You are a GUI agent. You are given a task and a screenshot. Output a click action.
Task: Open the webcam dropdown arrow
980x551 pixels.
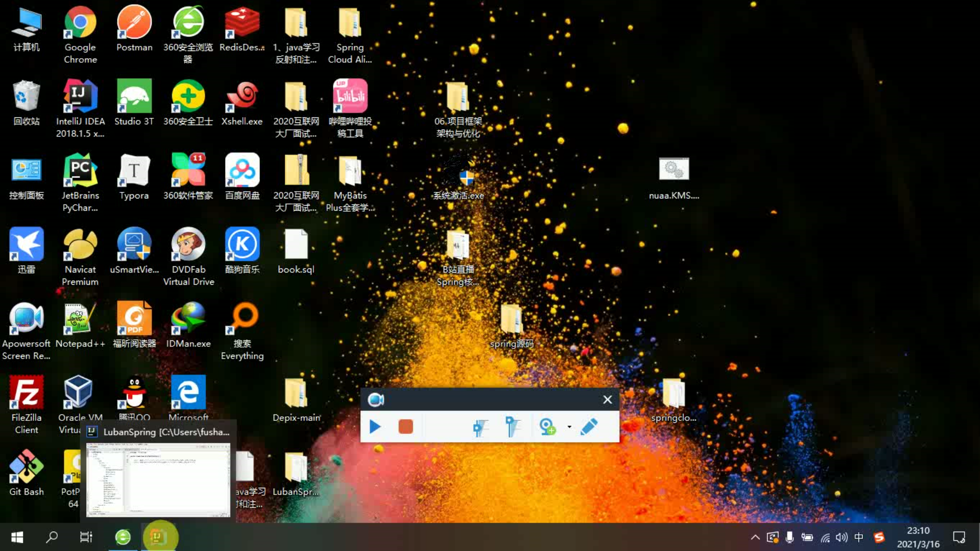569,427
